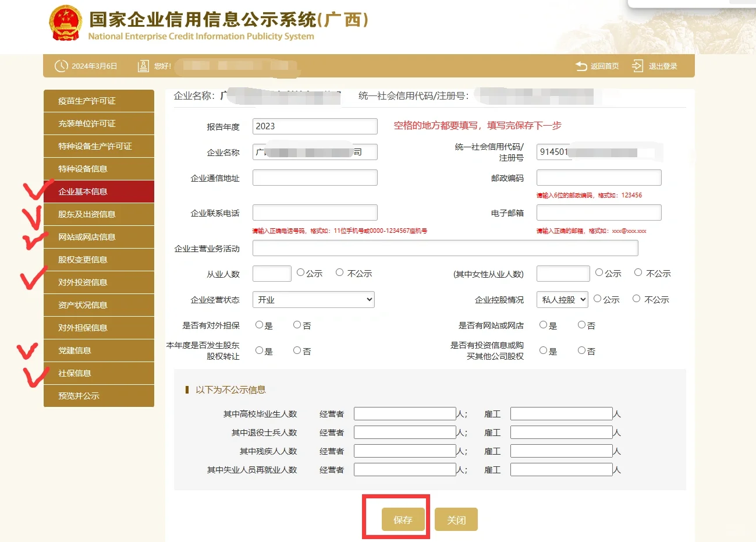
Task: Focus the 企业主营业务活动 input field
Action: coord(445,248)
